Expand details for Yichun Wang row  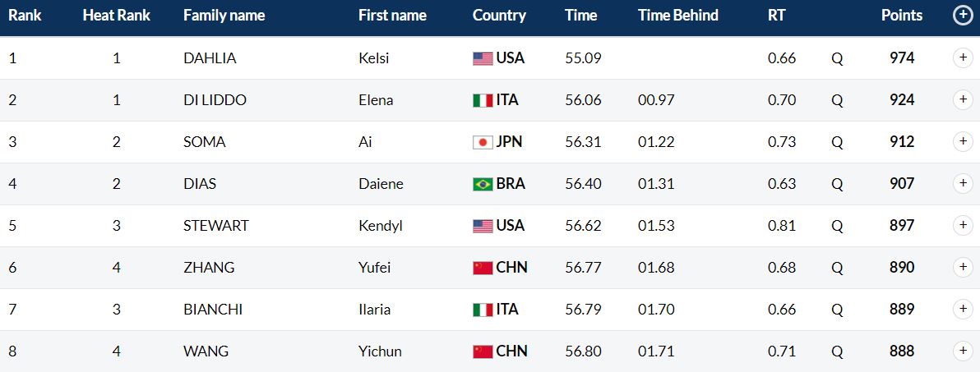[x=963, y=351]
